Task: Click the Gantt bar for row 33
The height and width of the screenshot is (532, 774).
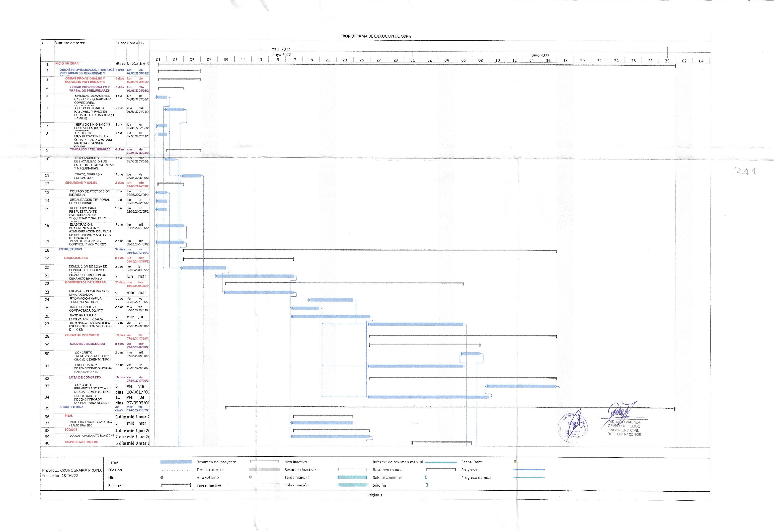Action: tap(522, 386)
